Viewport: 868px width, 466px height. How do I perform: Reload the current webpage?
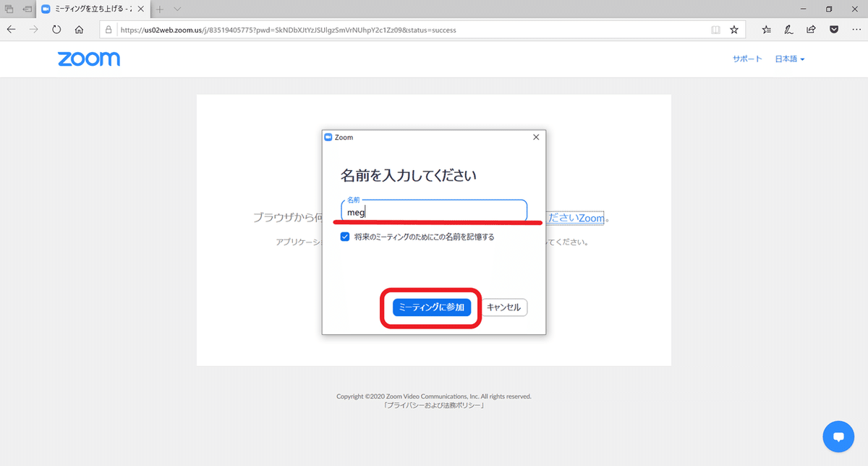[x=56, y=30]
